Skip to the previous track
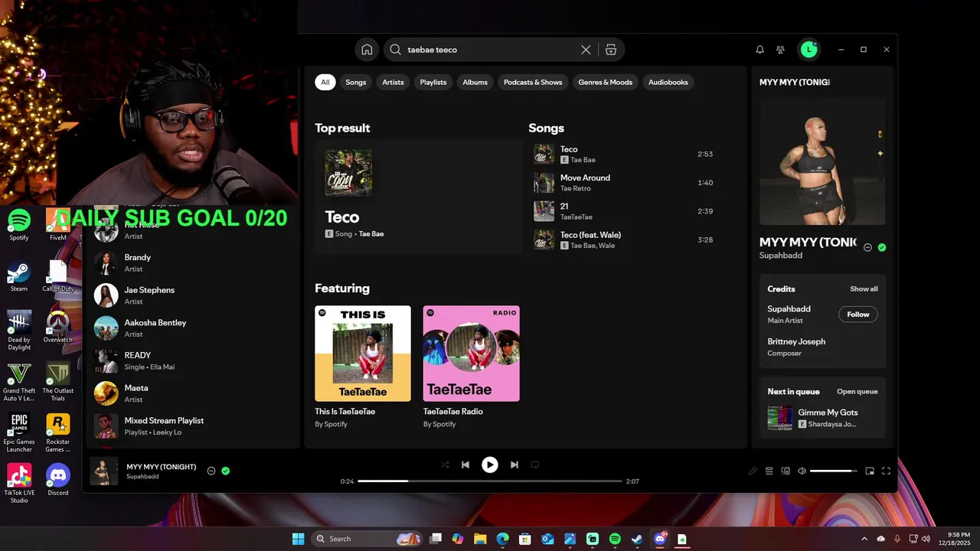Viewport: 980px width, 551px height. [x=465, y=465]
